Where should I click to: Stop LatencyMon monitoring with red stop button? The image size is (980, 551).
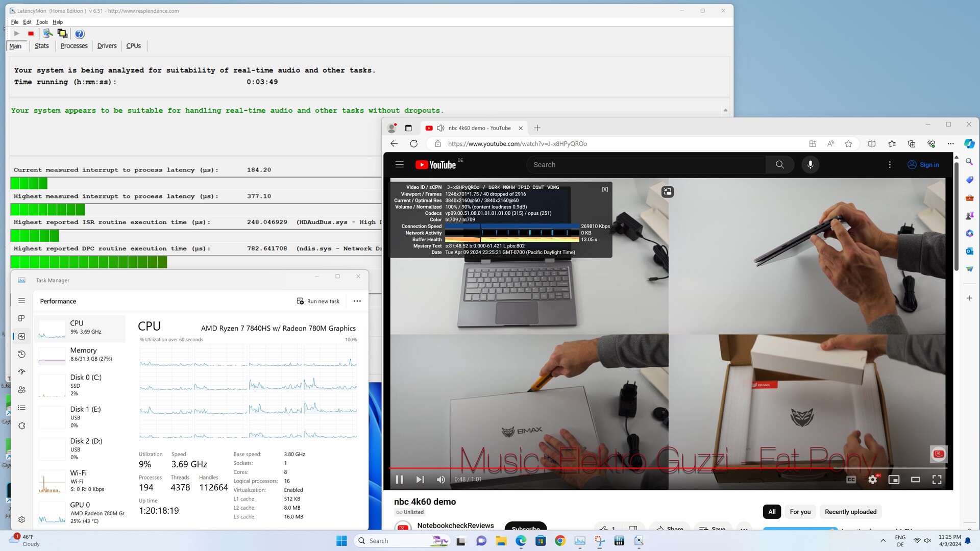tap(31, 34)
